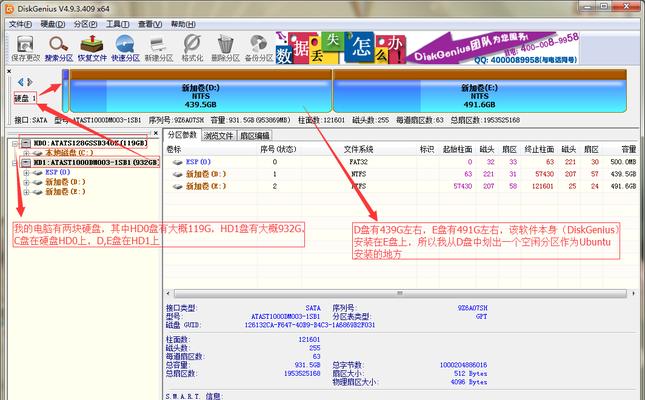Click the horizontal scrollbar thumb
Viewport: 645px width, 400px height.
[x=400, y=293]
